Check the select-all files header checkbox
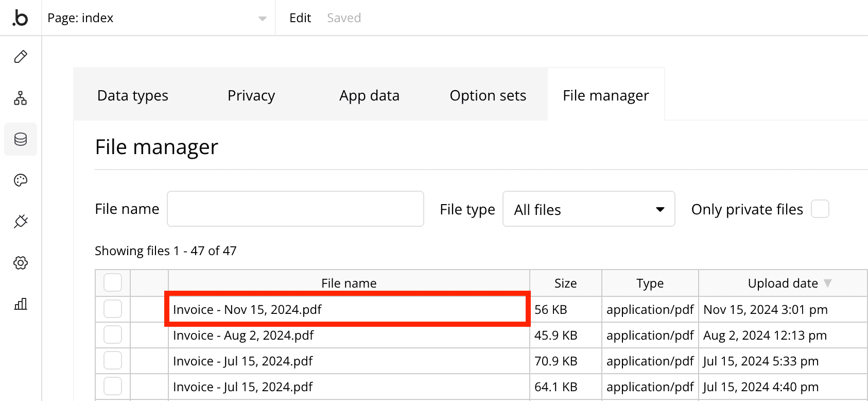868x401 pixels. tap(113, 282)
